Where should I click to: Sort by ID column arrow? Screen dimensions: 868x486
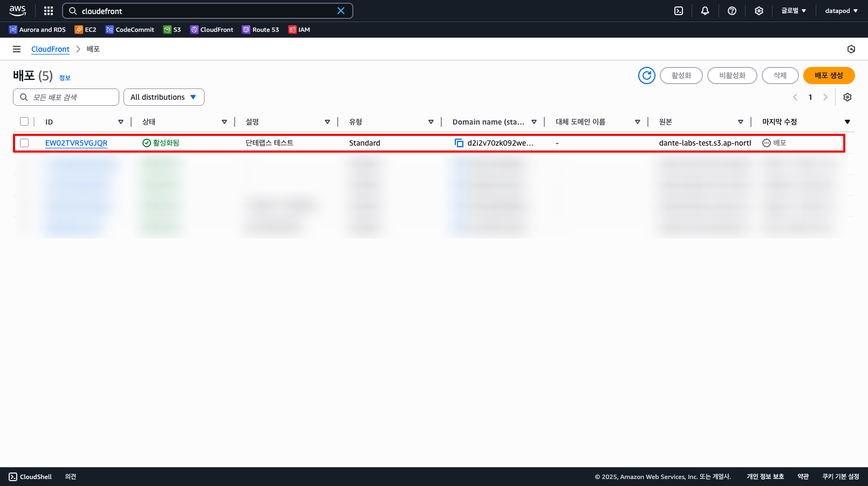click(x=121, y=122)
